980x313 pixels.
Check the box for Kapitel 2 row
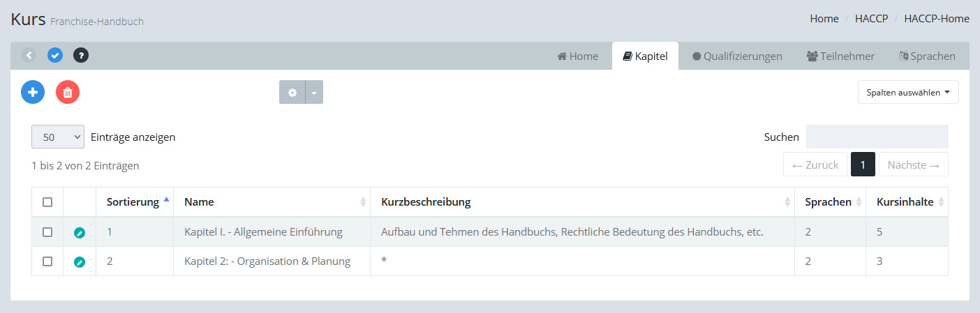coord(47,261)
